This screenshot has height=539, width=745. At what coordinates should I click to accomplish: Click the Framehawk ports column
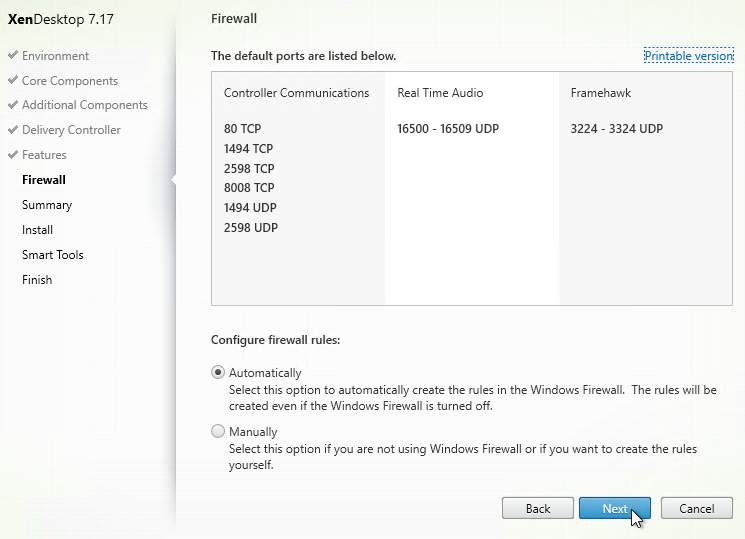(645, 188)
